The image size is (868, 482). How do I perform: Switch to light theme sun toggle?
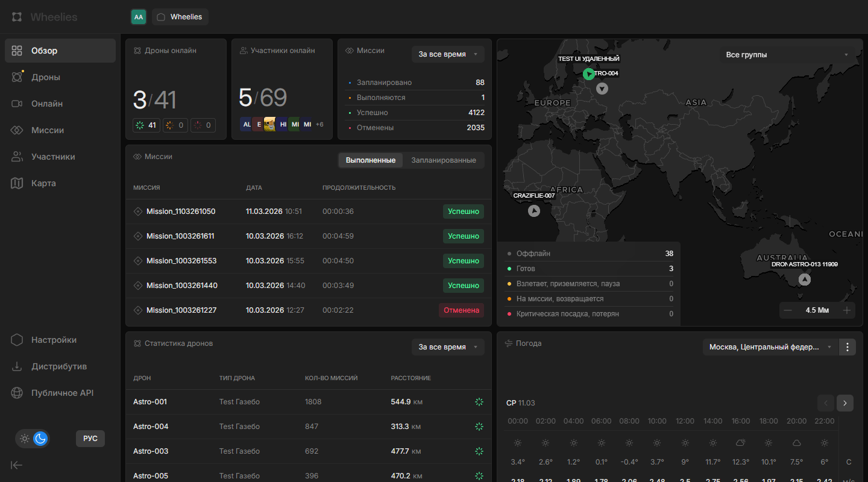(x=25, y=439)
